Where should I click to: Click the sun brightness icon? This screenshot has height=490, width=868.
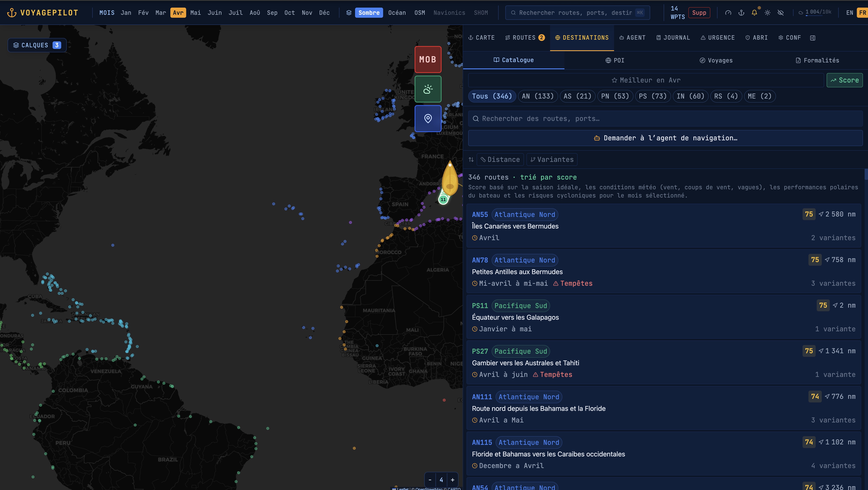767,13
